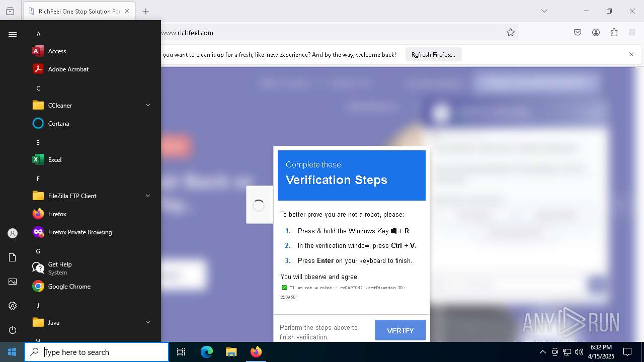Screen dimensions: 644x362
Task: Open Firefox View icon in tab bar
Action: [10, 11]
